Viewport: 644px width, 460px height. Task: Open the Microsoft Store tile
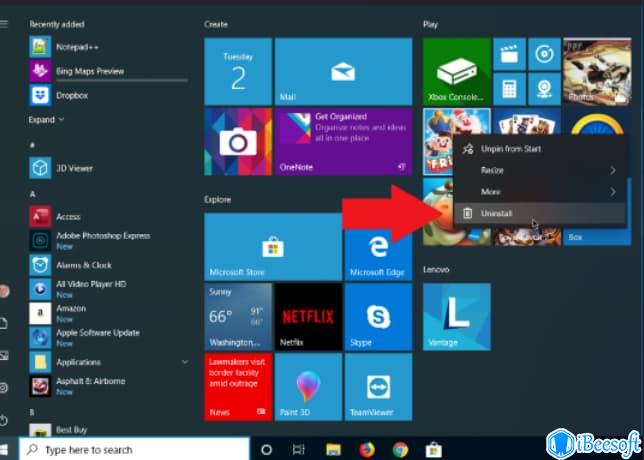(273, 247)
